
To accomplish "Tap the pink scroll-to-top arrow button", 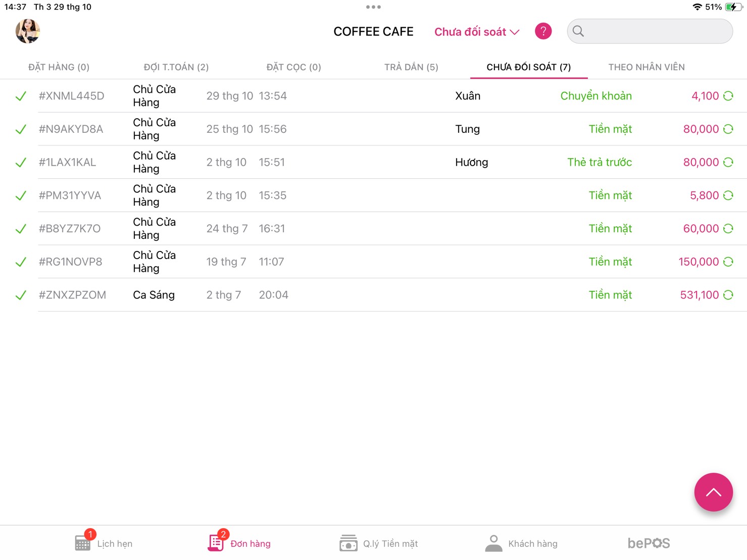I will point(713,492).
